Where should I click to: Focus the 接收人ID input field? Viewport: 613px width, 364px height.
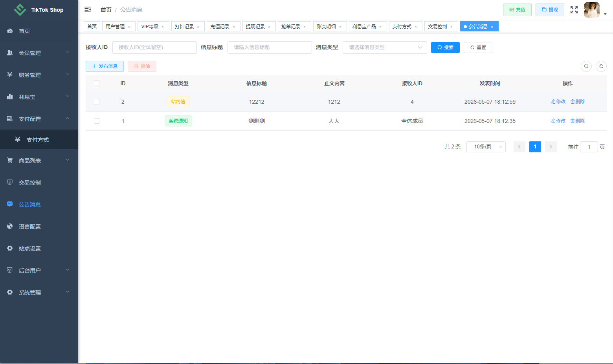154,48
